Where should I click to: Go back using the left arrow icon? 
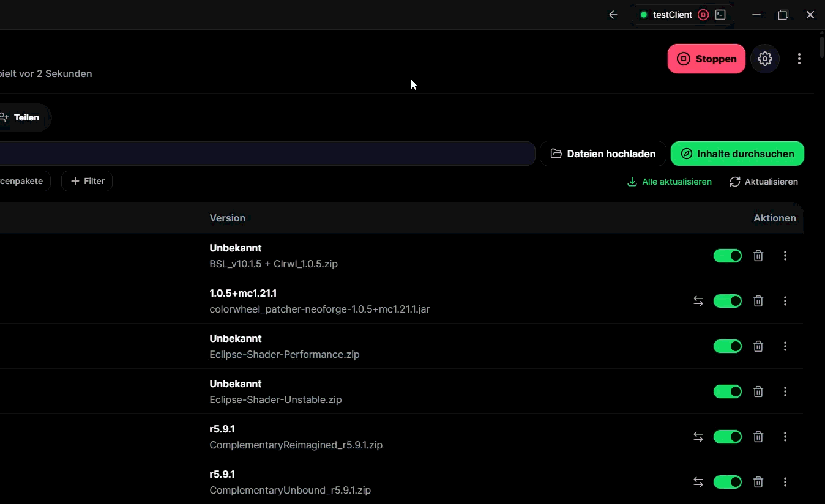point(613,15)
